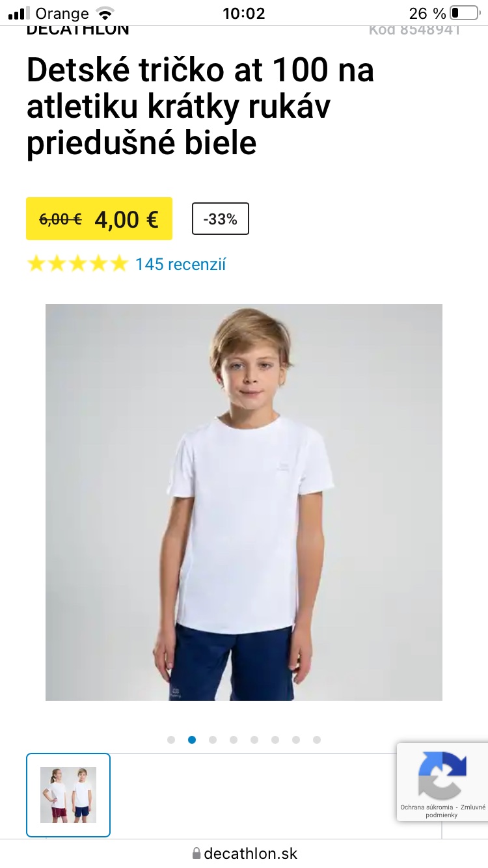The image size is (488, 868).
Task: Go to the seventh carousel dot
Action: click(296, 740)
